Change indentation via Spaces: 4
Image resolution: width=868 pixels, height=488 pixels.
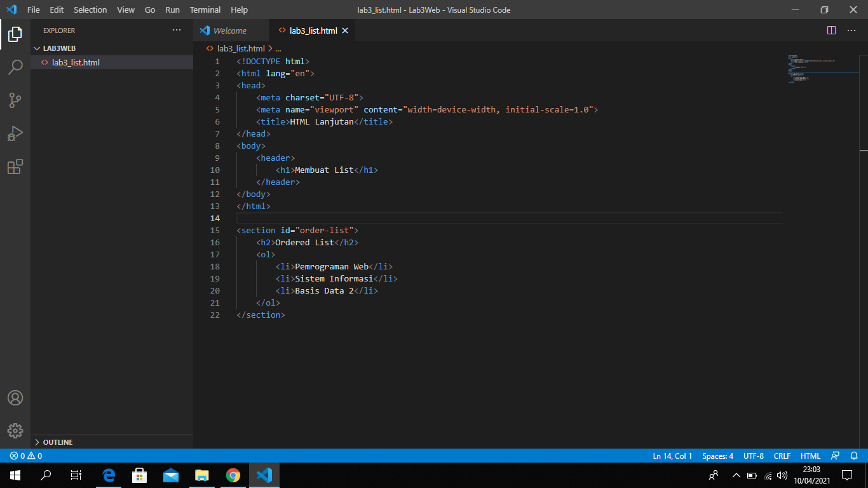(x=717, y=456)
